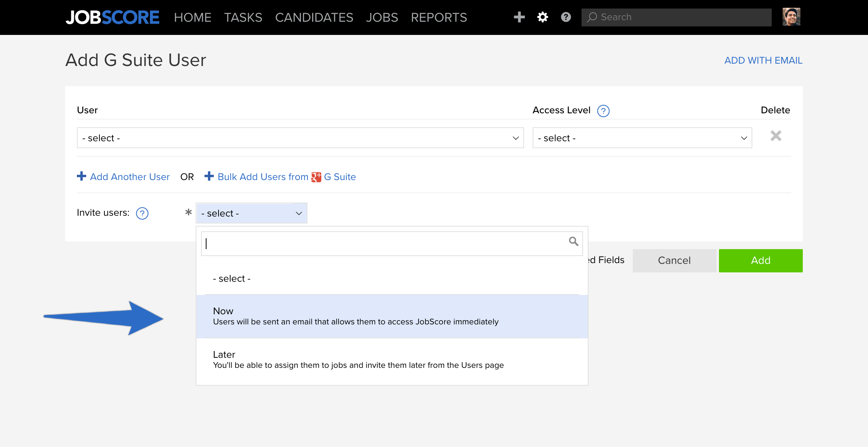Open the settings gear icon
The height and width of the screenshot is (447, 868).
542,17
